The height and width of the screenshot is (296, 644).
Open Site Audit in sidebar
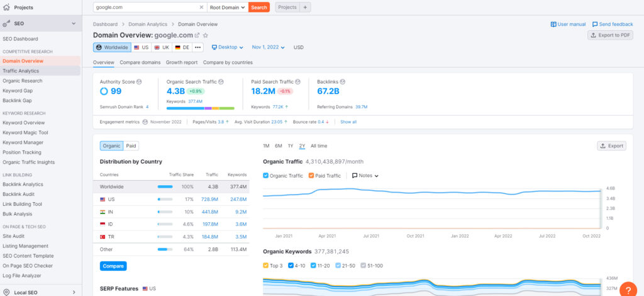tap(14, 236)
